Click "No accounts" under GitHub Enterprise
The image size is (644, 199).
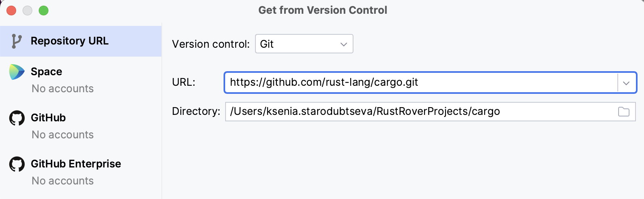(x=63, y=181)
